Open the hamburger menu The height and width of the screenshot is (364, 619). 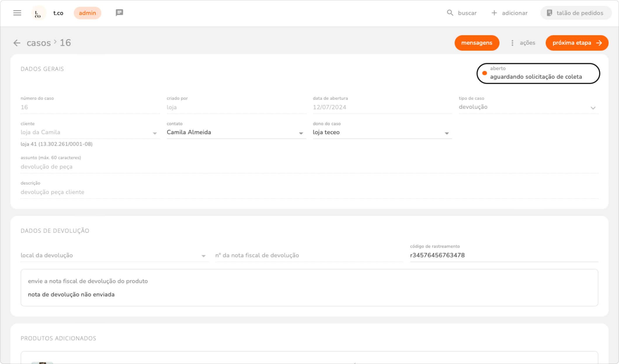click(17, 13)
